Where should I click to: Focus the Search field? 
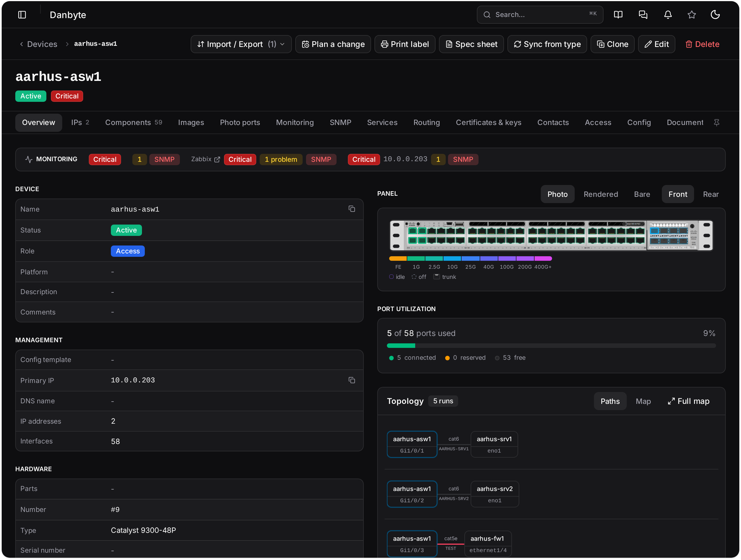(540, 15)
